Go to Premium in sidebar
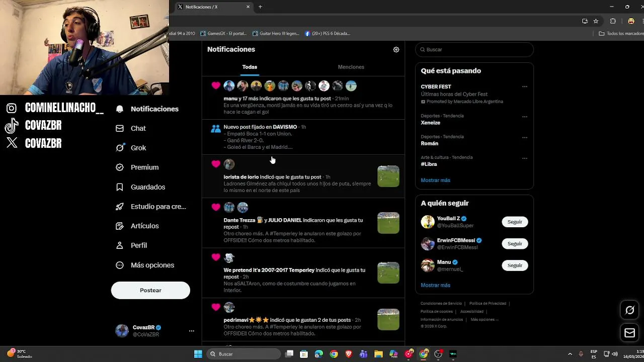644x362 pixels. (x=137, y=167)
